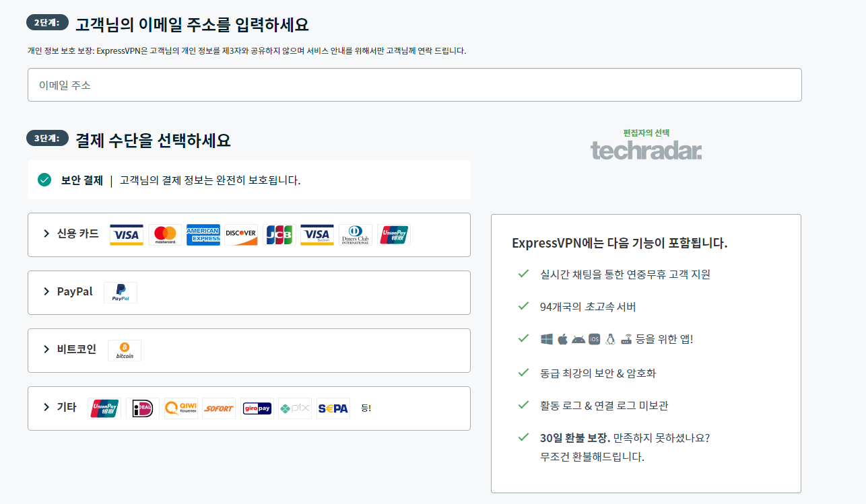The height and width of the screenshot is (504, 866).
Task: Click the first Visa card logo
Action: (x=127, y=235)
